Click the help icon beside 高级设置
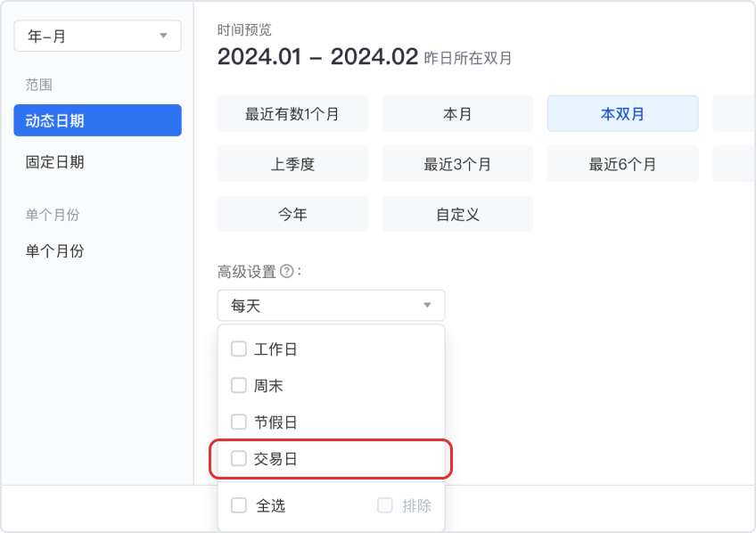The height and width of the screenshot is (533, 756). click(x=286, y=272)
